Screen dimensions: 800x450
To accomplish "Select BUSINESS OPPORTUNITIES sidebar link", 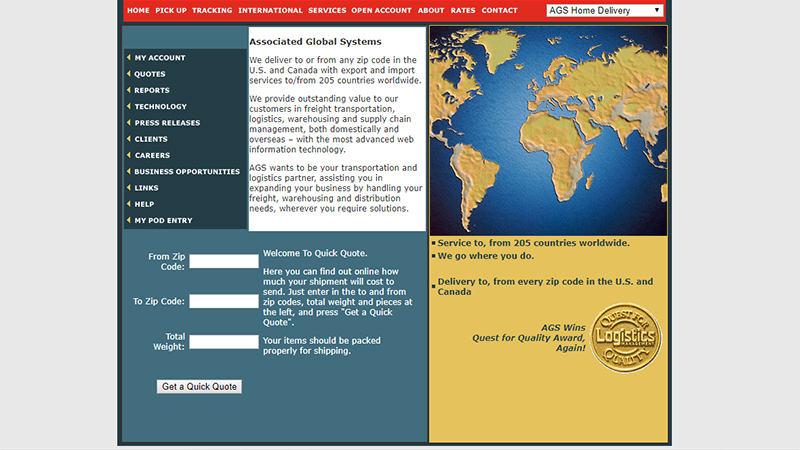I will [x=187, y=172].
